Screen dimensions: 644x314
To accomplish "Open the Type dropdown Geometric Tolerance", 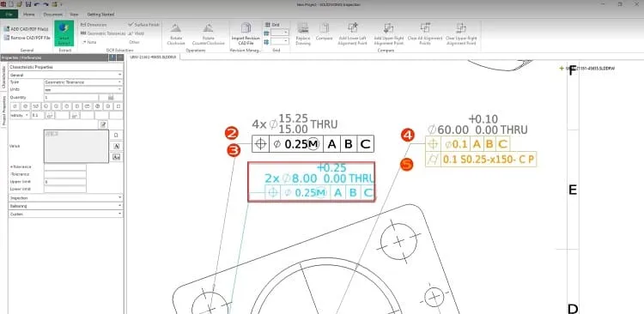I will 83,82.
